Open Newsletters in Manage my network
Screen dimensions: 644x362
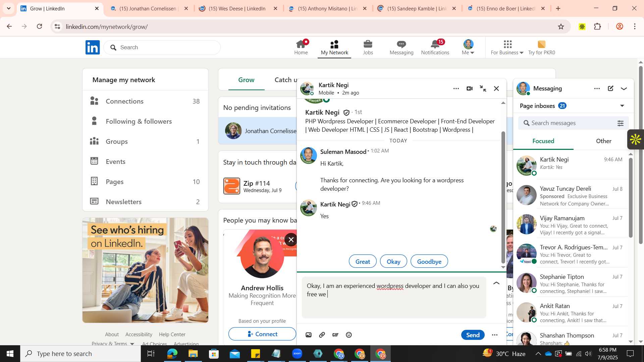tap(145, 202)
